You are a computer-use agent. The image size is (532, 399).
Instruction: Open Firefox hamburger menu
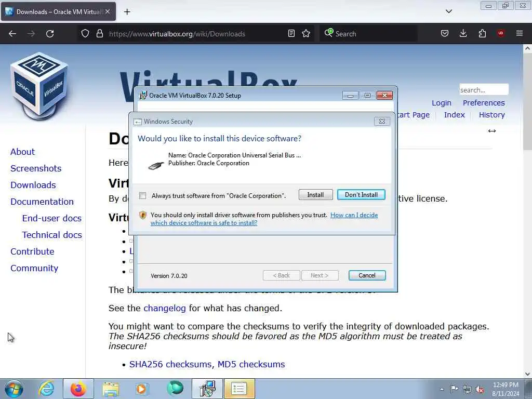click(520, 33)
